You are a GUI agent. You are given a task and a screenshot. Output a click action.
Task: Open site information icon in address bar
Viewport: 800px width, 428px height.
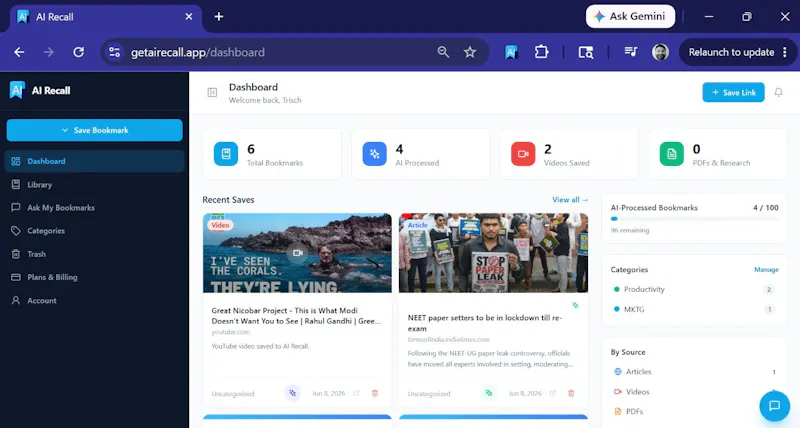click(x=114, y=52)
